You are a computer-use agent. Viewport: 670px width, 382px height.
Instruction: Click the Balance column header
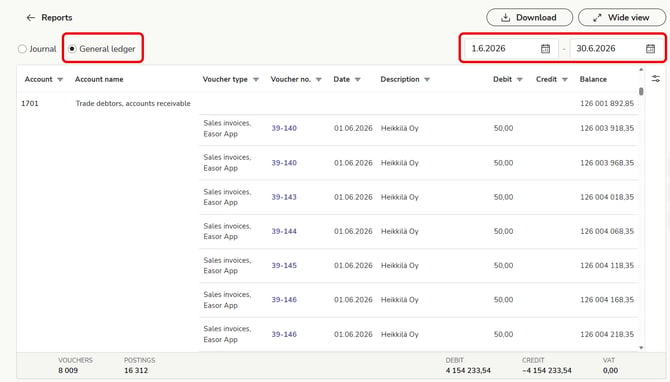pyautogui.click(x=593, y=79)
